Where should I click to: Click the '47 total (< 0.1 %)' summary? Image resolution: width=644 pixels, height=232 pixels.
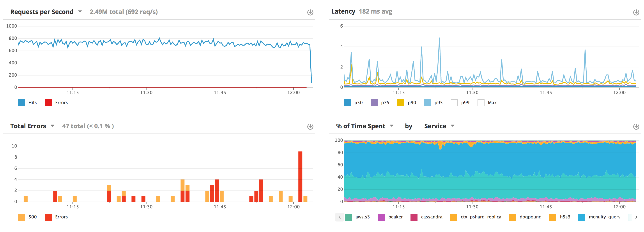[88, 126]
